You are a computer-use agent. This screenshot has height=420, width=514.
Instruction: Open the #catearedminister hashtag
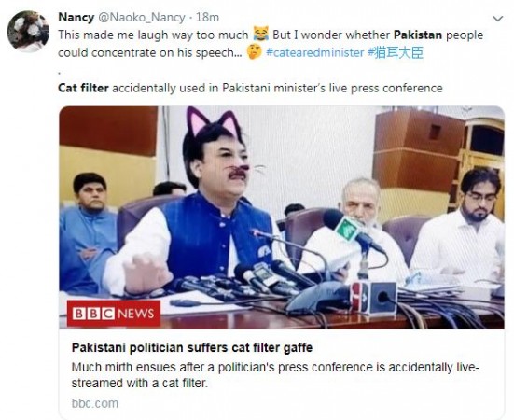pyautogui.click(x=315, y=53)
